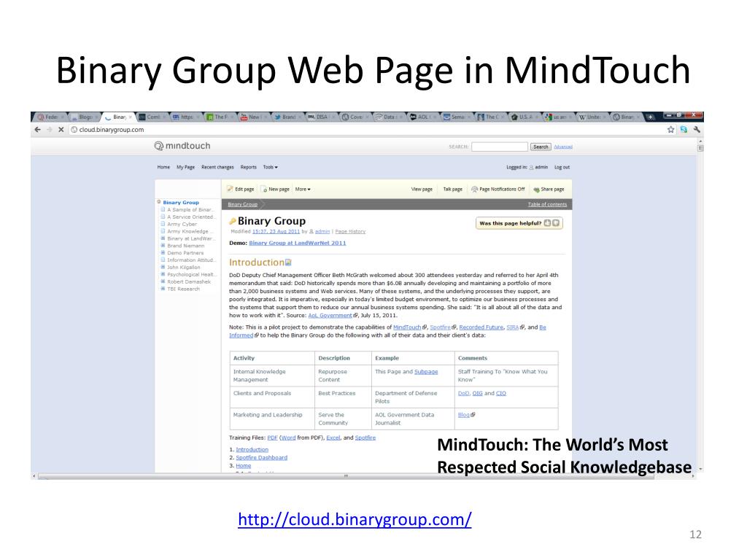Screen dimensions: 747x560
Task: Click the cloud.binarygroup.com address bar
Action: 367,130
